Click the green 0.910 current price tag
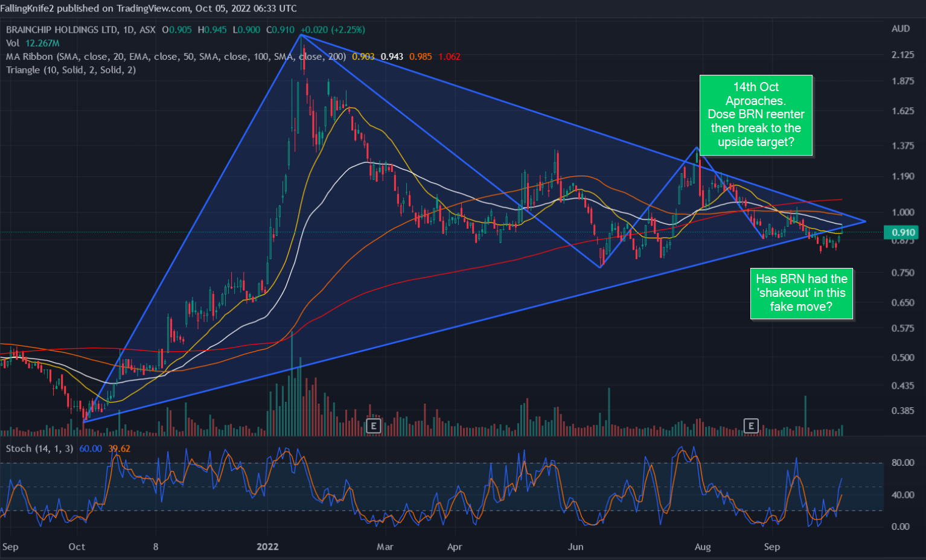The height and width of the screenshot is (560, 926). (902, 232)
